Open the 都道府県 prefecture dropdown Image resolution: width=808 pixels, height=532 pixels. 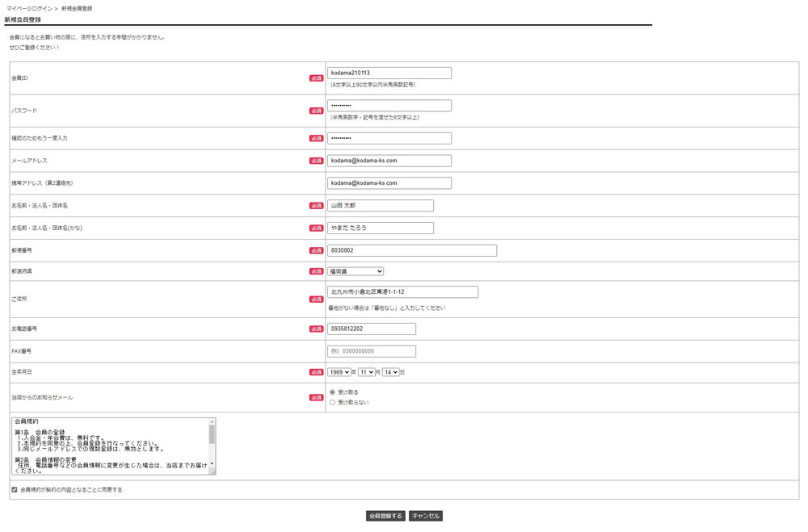click(x=355, y=271)
